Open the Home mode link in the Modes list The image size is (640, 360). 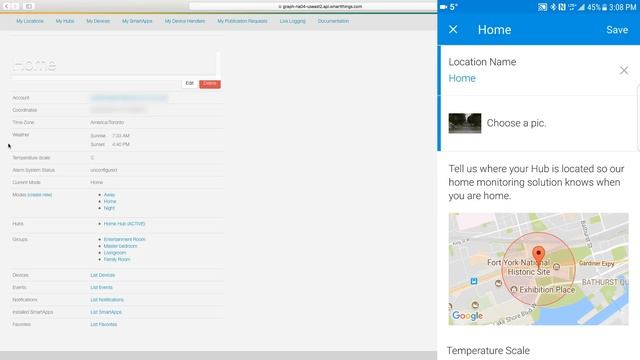[110, 201]
